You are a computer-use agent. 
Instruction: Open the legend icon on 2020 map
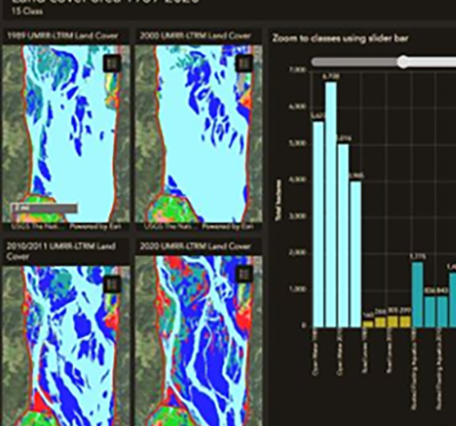tap(244, 274)
